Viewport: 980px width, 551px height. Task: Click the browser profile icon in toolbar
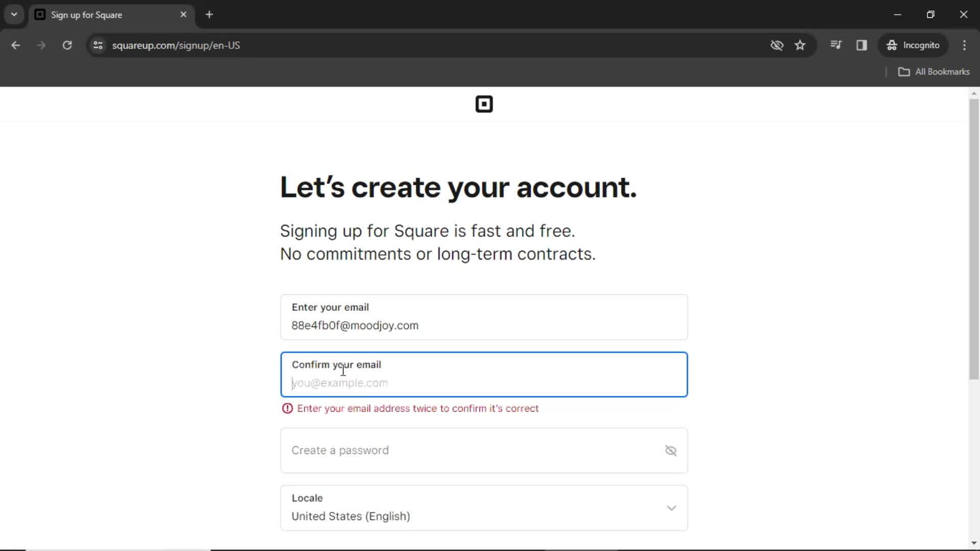click(x=914, y=45)
